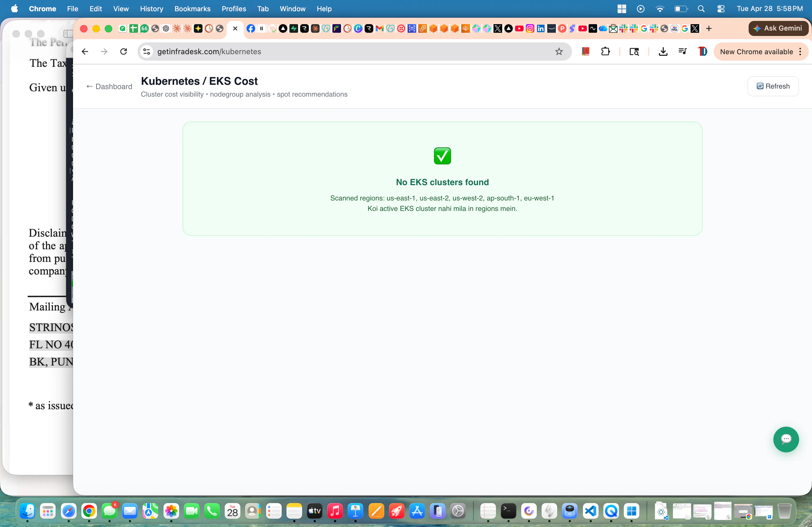
Task: Open a new tab with the plus button
Action: [709, 29]
